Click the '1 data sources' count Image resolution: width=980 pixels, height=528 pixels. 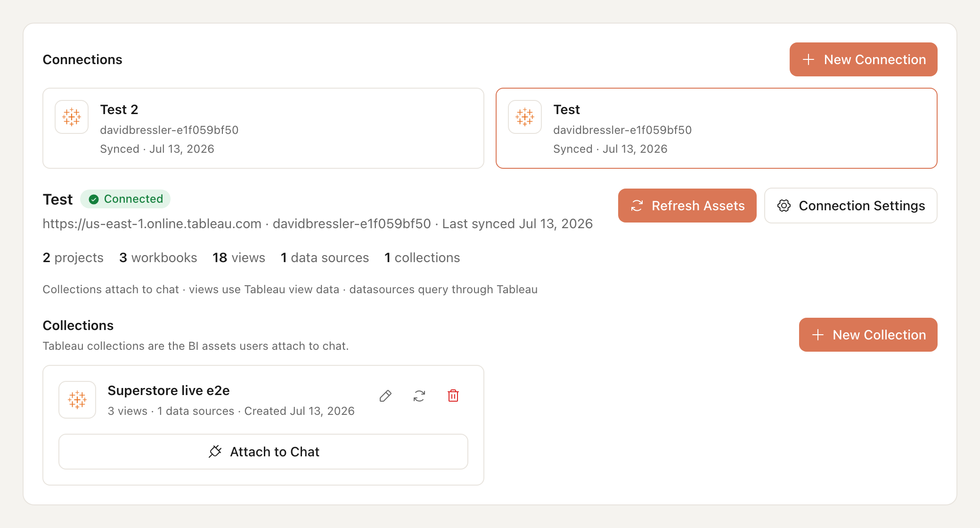tap(325, 257)
